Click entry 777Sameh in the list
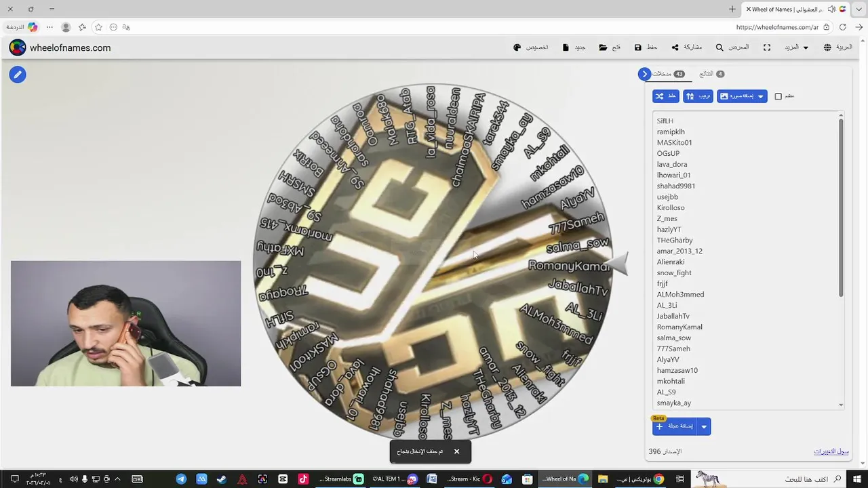The image size is (868, 488). (673, 348)
